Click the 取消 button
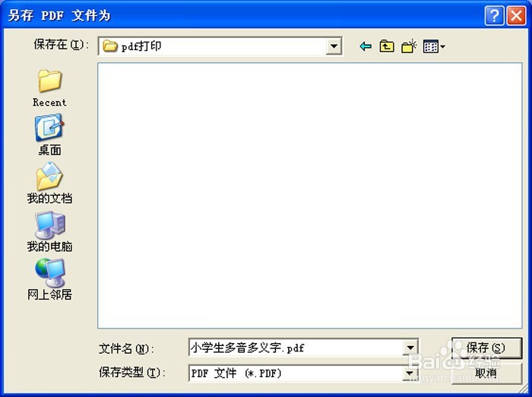532x397 pixels. (486, 373)
